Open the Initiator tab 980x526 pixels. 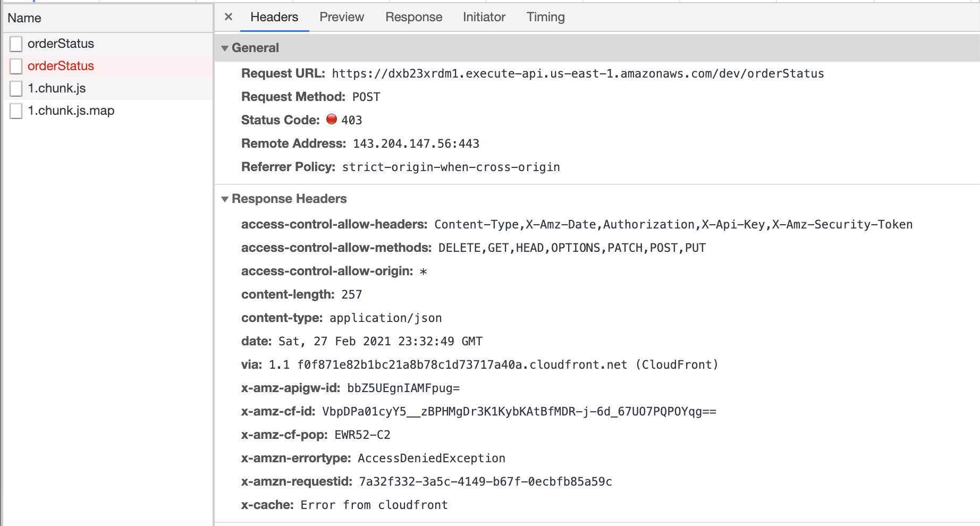click(484, 17)
